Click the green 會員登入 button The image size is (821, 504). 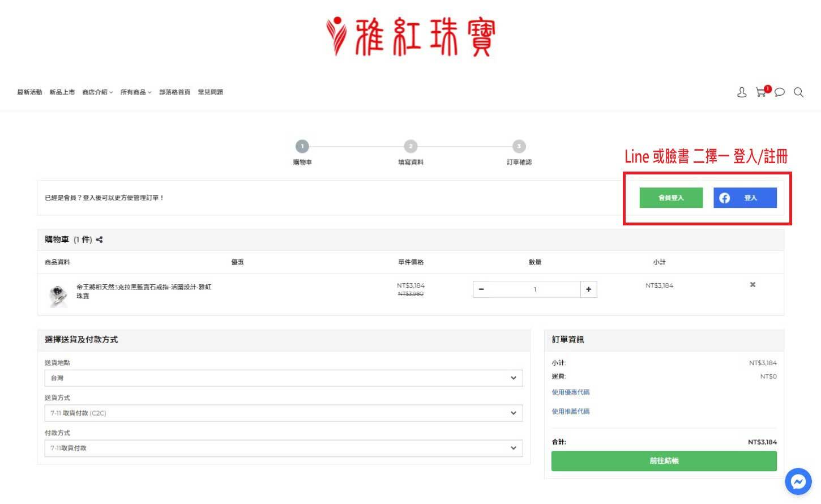(670, 198)
